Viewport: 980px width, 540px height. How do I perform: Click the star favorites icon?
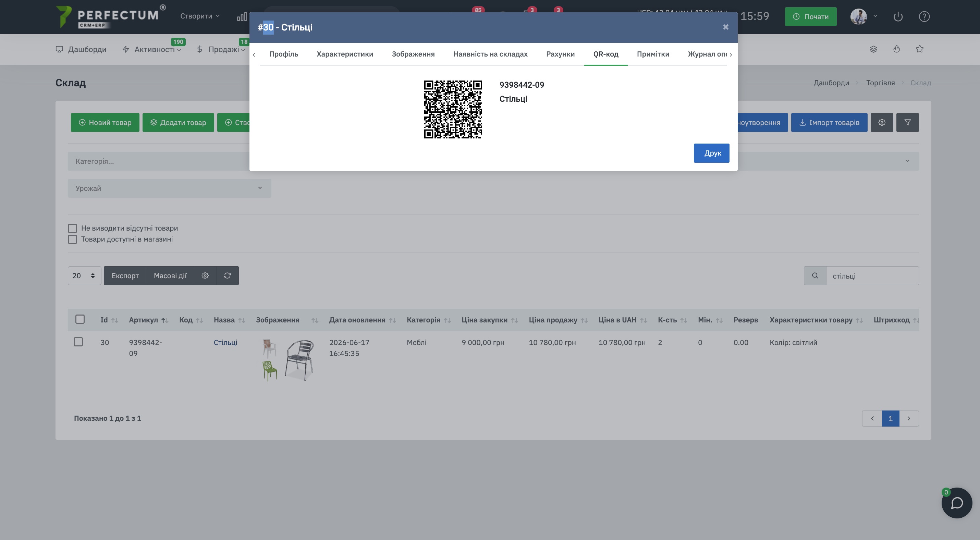coord(919,49)
